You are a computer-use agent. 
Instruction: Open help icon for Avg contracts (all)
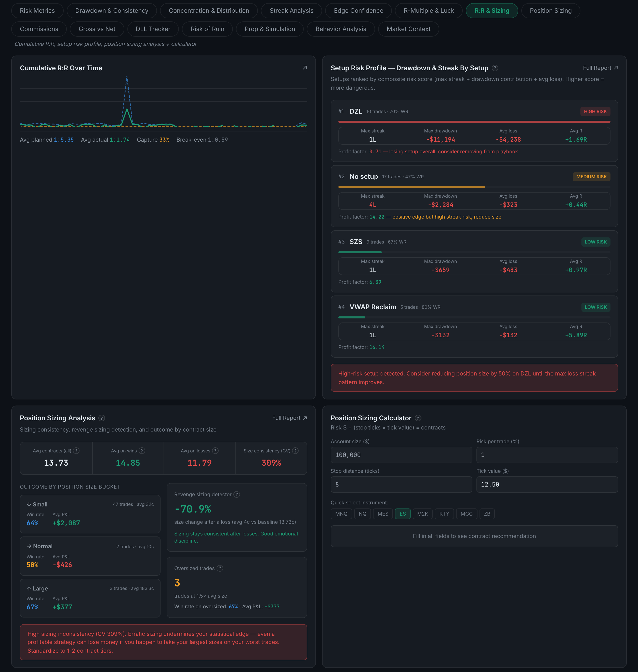[x=76, y=451]
